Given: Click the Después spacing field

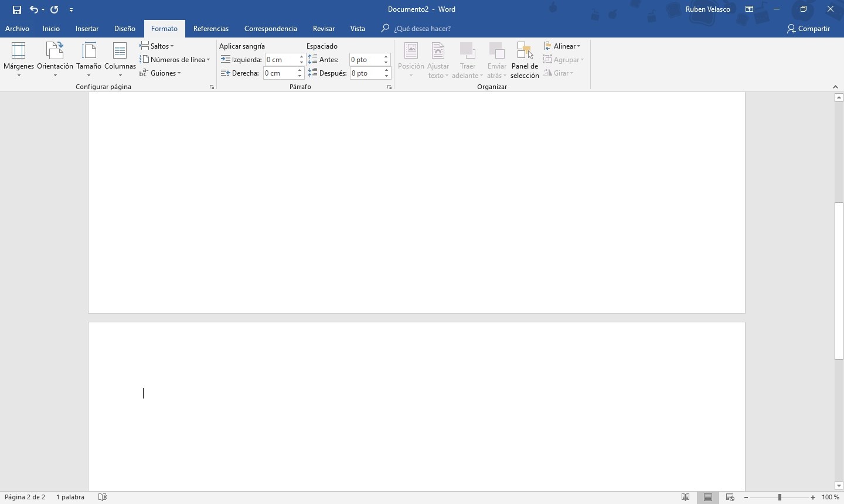Looking at the screenshot, I should pyautogui.click(x=366, y=73).
